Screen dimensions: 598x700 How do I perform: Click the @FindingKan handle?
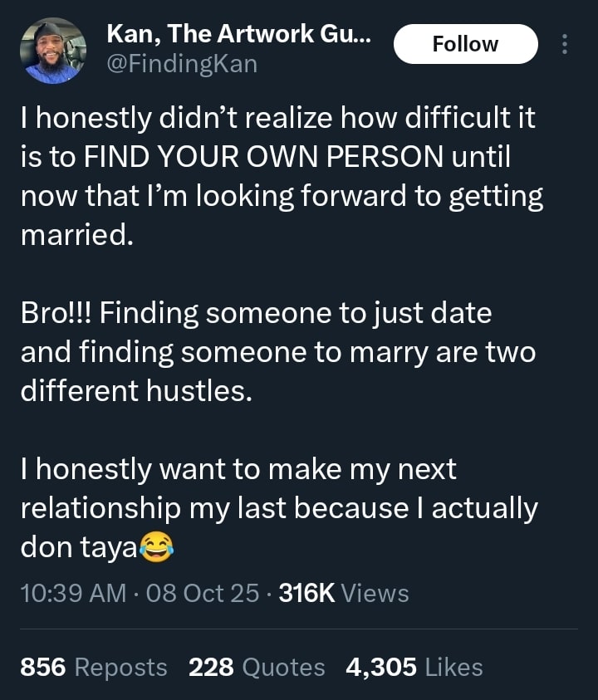coord(182,64)
